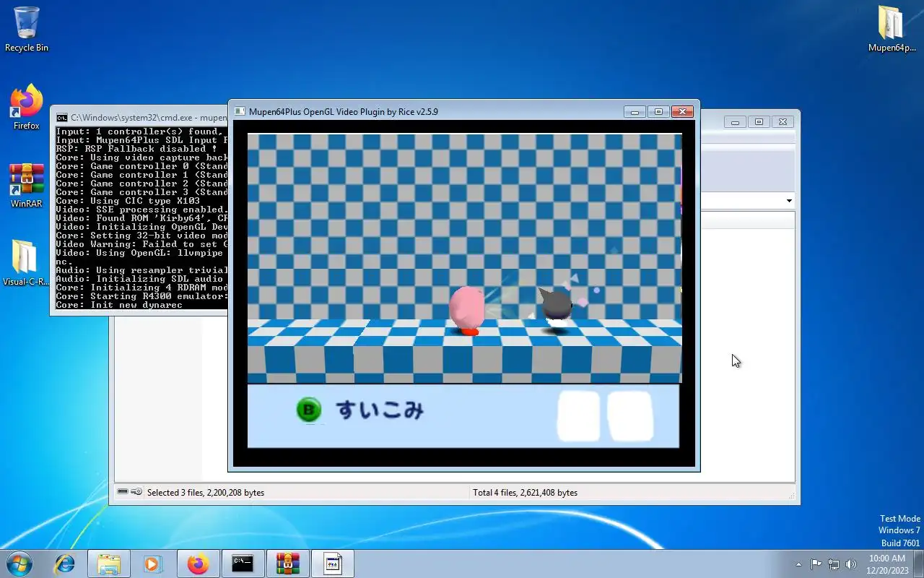The width and height of the screenshot is (924, 578).
Task: Select the Mupen64p... folder on the desktop
Action: [x=892, y=29]
